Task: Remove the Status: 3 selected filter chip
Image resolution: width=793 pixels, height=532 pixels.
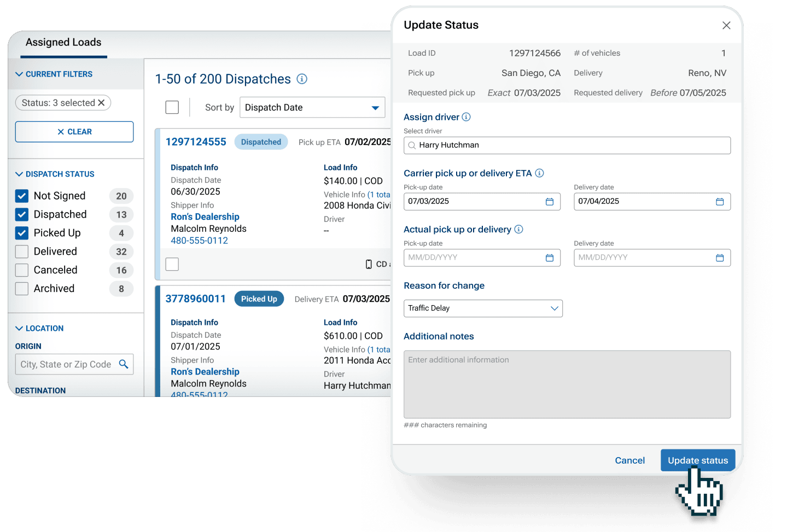Action: pyautogui.click(x=101, y=103)
